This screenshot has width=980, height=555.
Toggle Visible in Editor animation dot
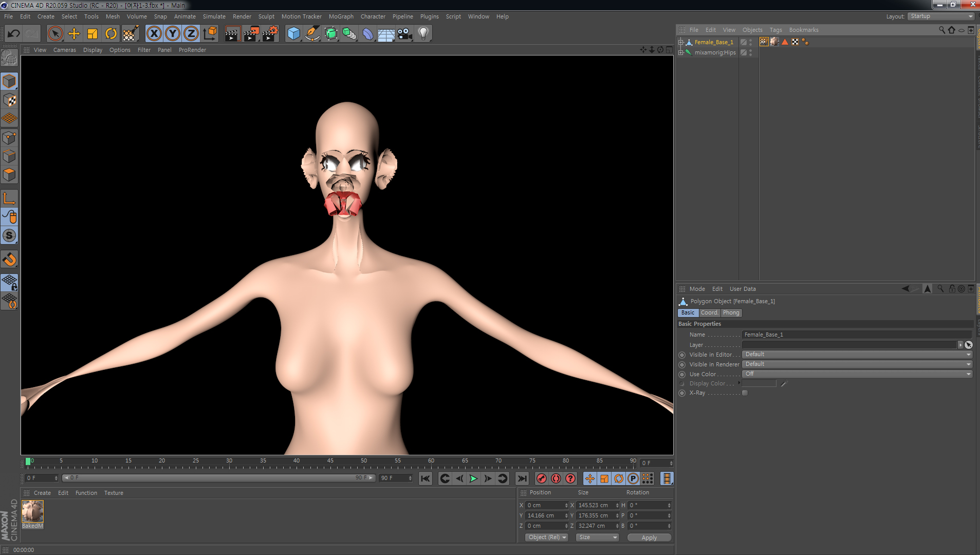pyautogui.click(x=682, y=355)
